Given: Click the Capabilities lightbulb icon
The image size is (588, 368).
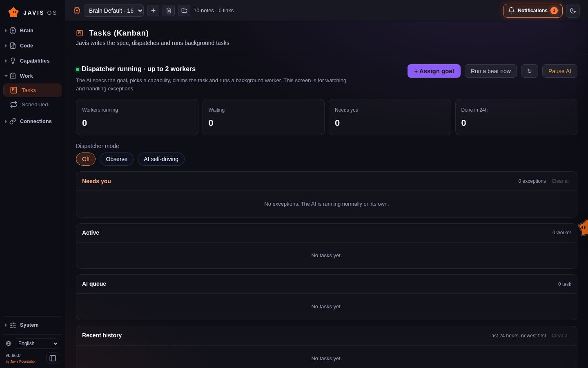Looking at the screenshot, I should pos(13,61).
